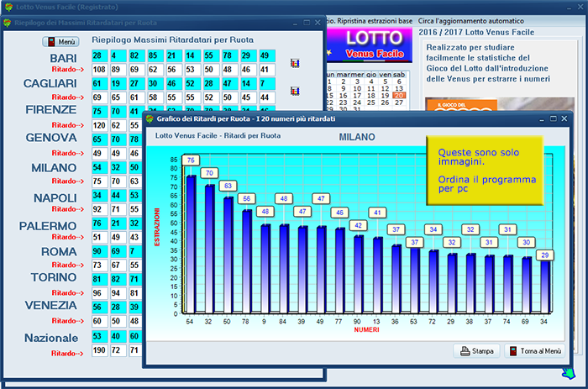Click the 108 delay cell under BARI
The width and height of the screenshot is (588, 389).
[x=100, y=70]
